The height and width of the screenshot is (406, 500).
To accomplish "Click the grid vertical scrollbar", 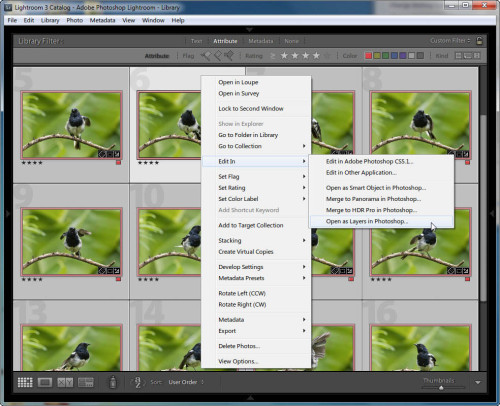I will coord(483,207).
